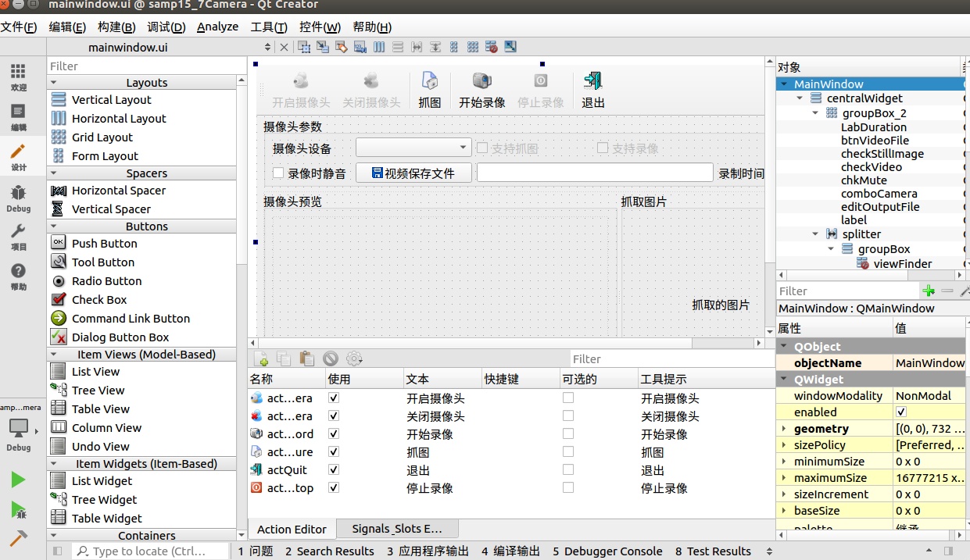Screen dimensions: 970x560
Task: Open the 1 问题 output pane
Action: tap(256, 551)
